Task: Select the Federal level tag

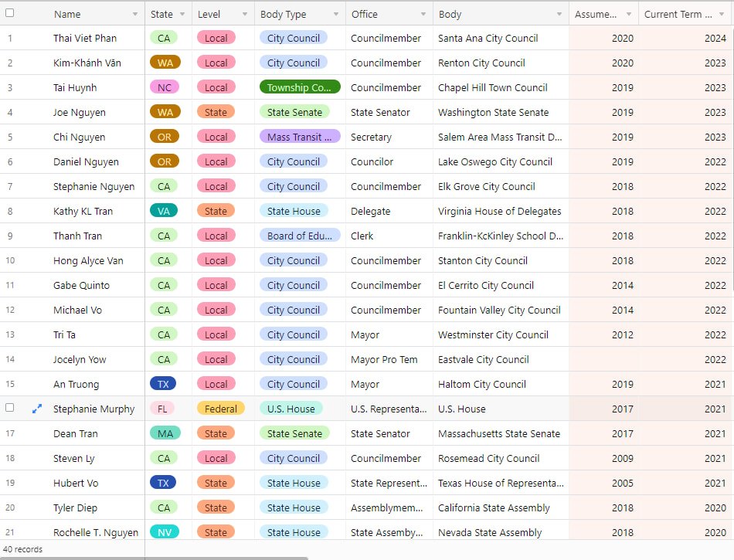Action: click(220, 409)
